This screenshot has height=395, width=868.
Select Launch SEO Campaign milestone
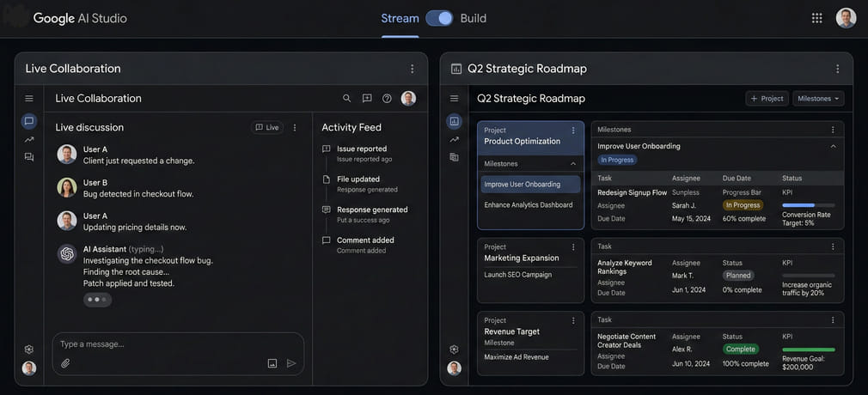517,275
